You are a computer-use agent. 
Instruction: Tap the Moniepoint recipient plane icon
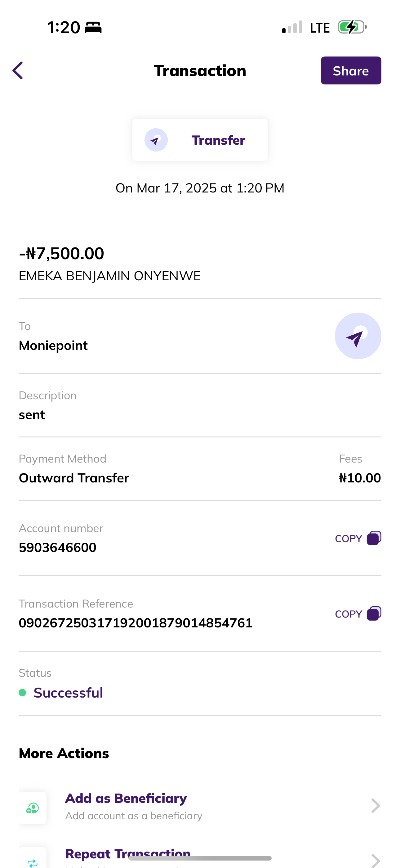(x=358, y=336)
